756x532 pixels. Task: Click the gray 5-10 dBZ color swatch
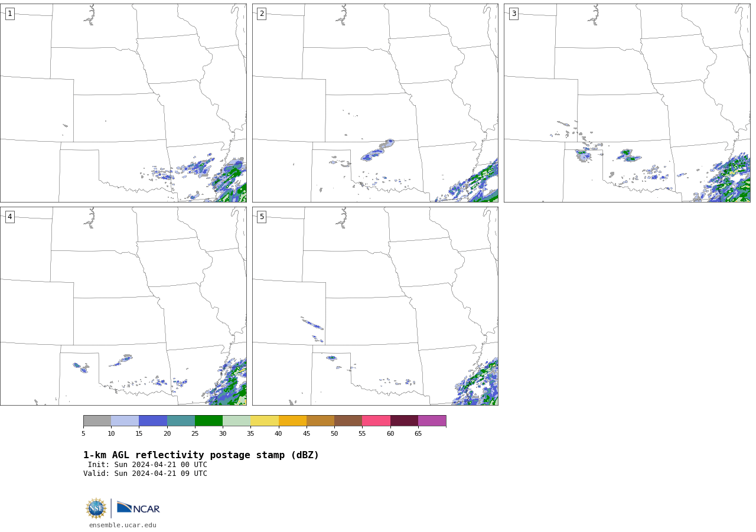click(97, 421)
